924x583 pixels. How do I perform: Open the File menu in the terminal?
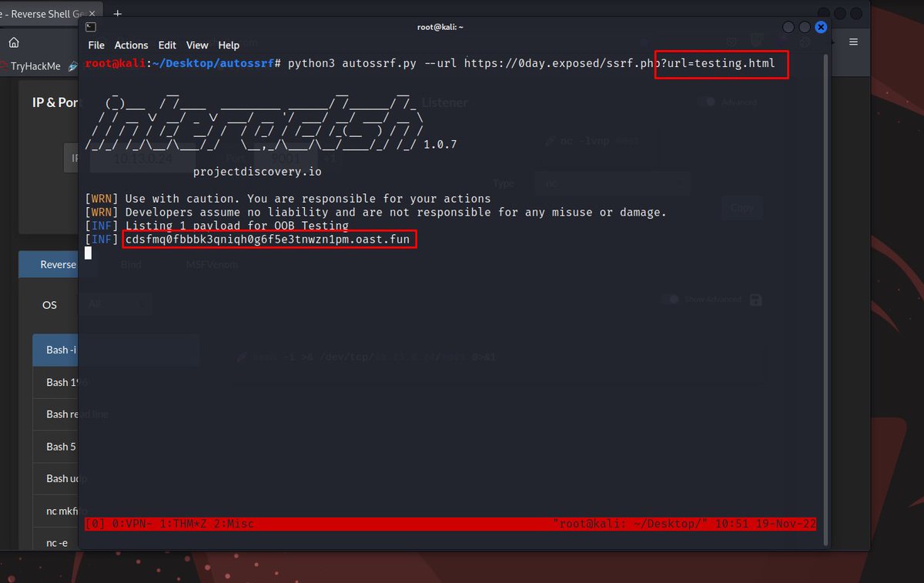[95, 45]
